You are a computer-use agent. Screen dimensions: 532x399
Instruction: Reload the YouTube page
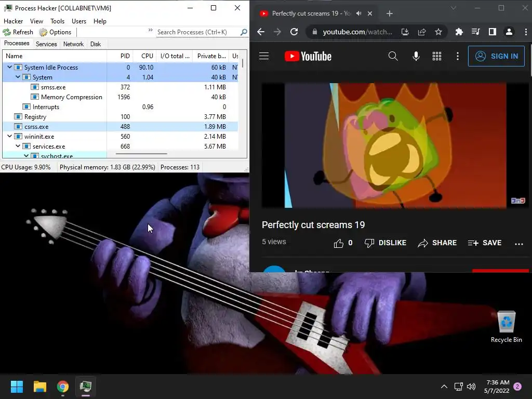294,32
